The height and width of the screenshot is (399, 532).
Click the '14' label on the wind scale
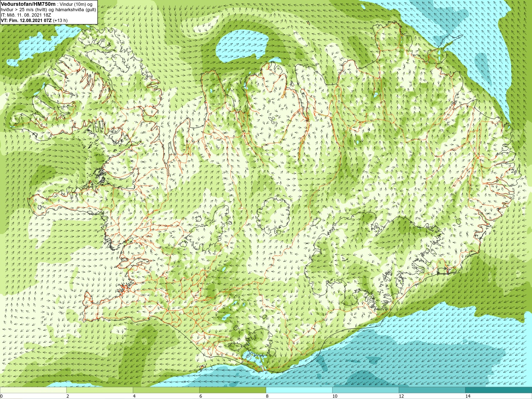[468, 396]
